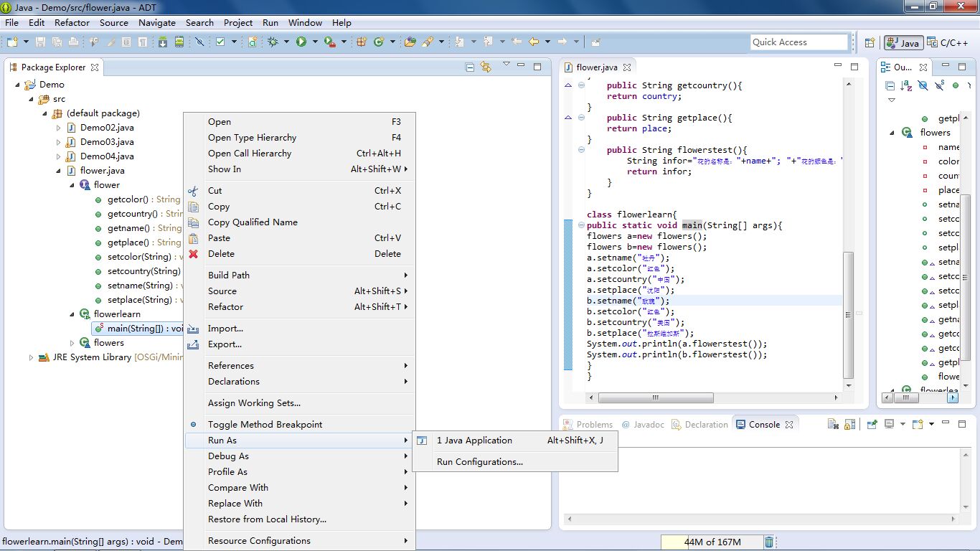980x551 pixels.
Task: Switch to the C/C++ perspective
Action: pyautogui.click(x=948, y=42)
